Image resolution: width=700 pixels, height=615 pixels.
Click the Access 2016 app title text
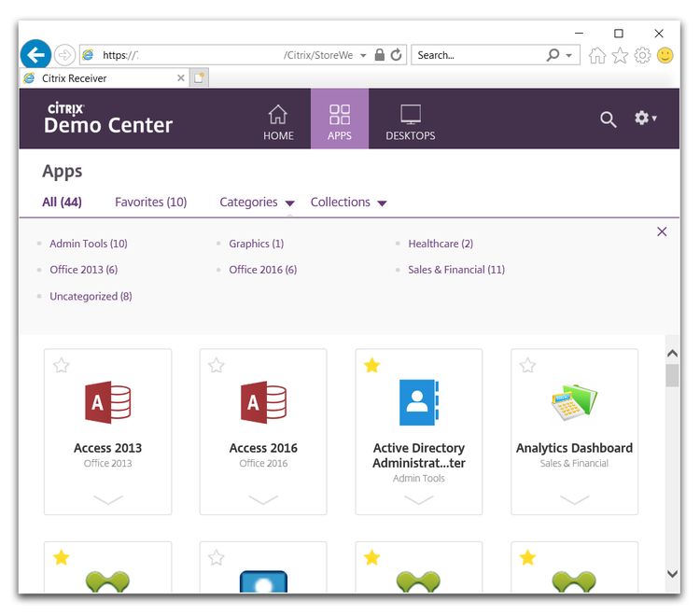(263, 448)
